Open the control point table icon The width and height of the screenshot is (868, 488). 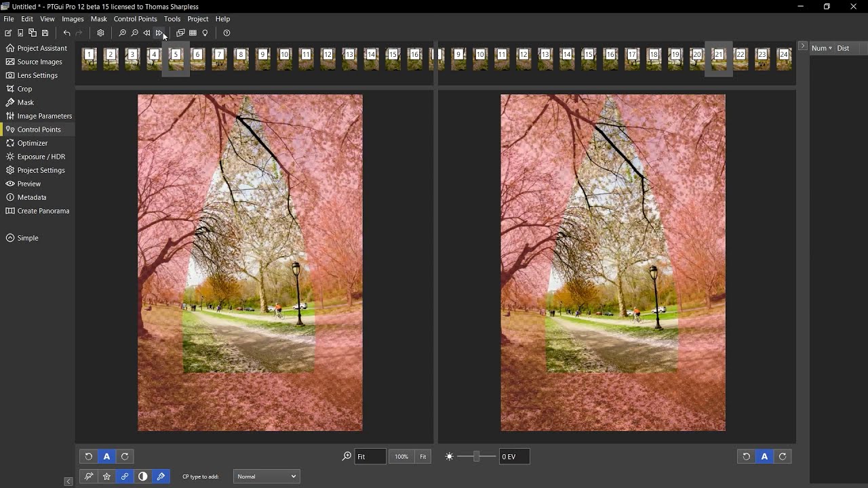click(193, 33)
